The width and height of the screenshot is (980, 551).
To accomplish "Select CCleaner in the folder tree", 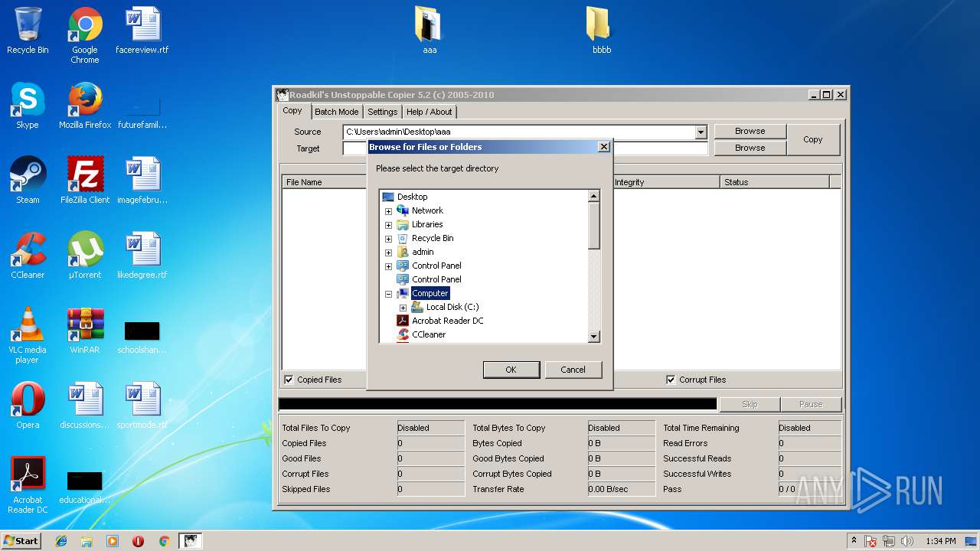I will tap(429, 335).
